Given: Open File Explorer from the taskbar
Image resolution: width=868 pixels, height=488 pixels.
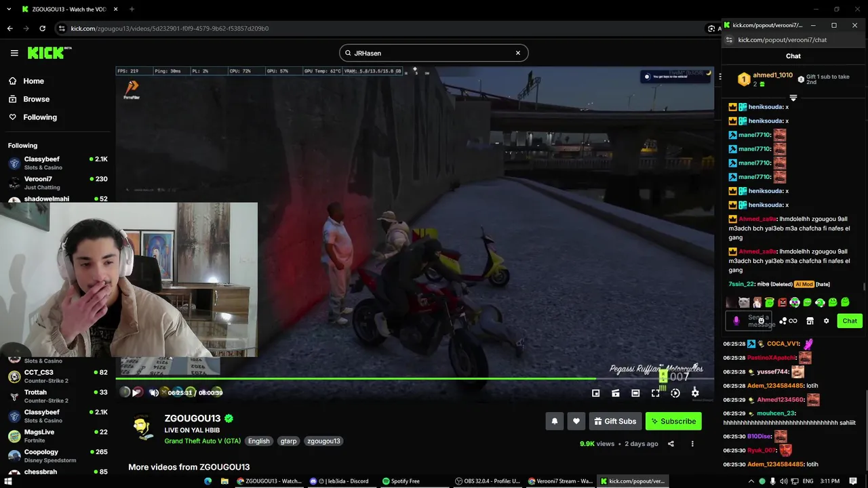Looking at the screenshot, I should 224,481.
